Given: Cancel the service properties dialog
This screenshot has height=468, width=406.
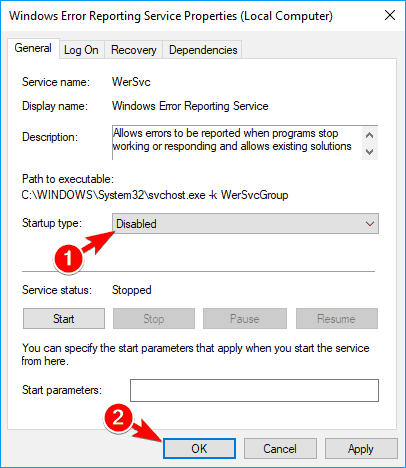Looking at the screenshot, I should coord(280,449).
